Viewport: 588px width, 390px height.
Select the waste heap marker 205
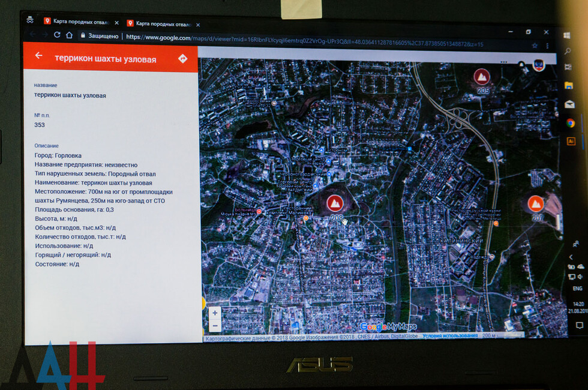[481, 77]
